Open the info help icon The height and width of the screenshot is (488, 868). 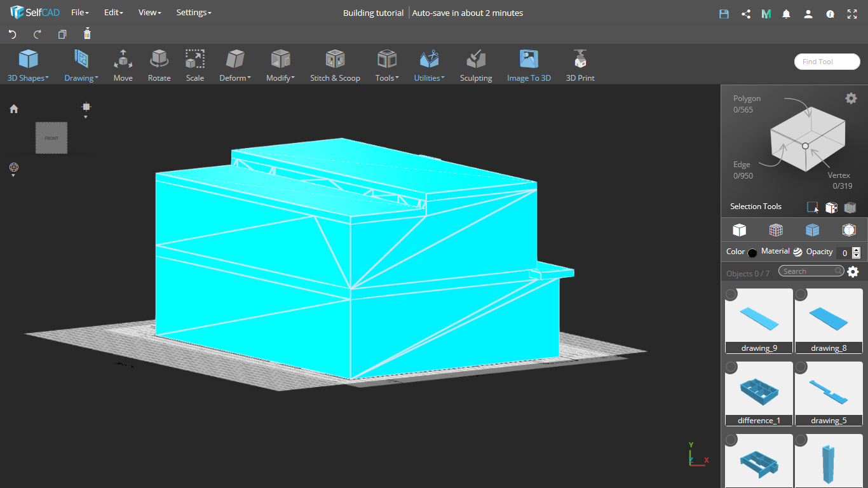830,13
